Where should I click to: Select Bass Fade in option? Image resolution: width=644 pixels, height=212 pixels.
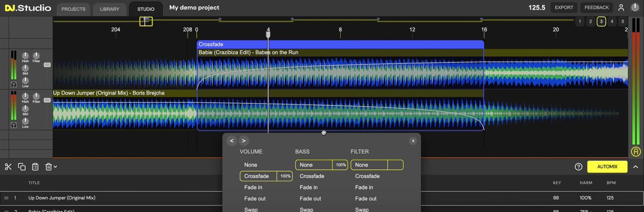(x=309, y=187)
